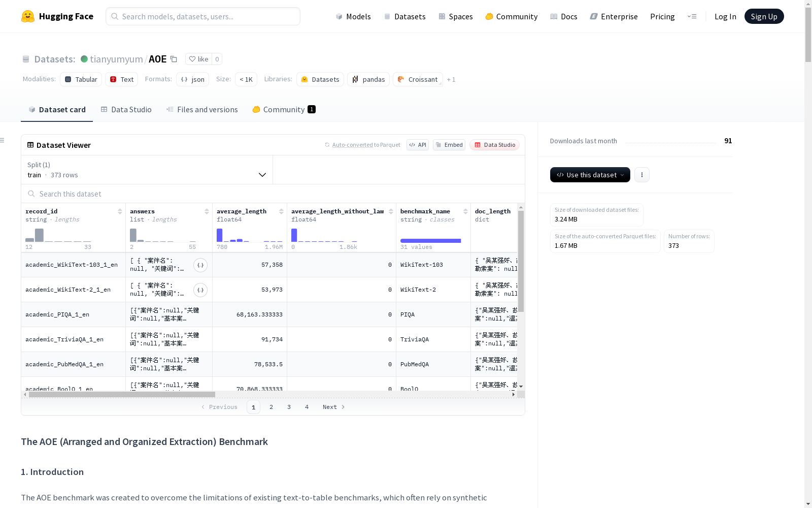
Task: Open Enterprise in top navigation
Action: point(614,16)
